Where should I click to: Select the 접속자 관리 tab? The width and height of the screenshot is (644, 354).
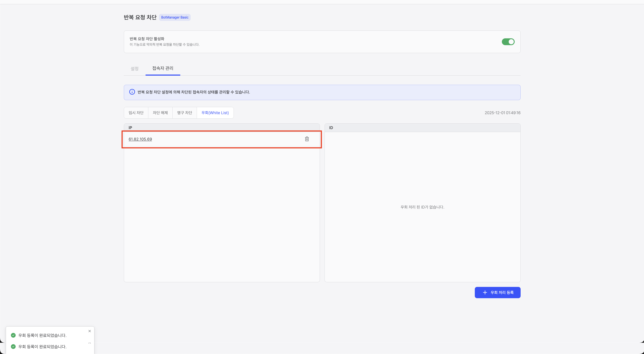click(x=163, y=68)
